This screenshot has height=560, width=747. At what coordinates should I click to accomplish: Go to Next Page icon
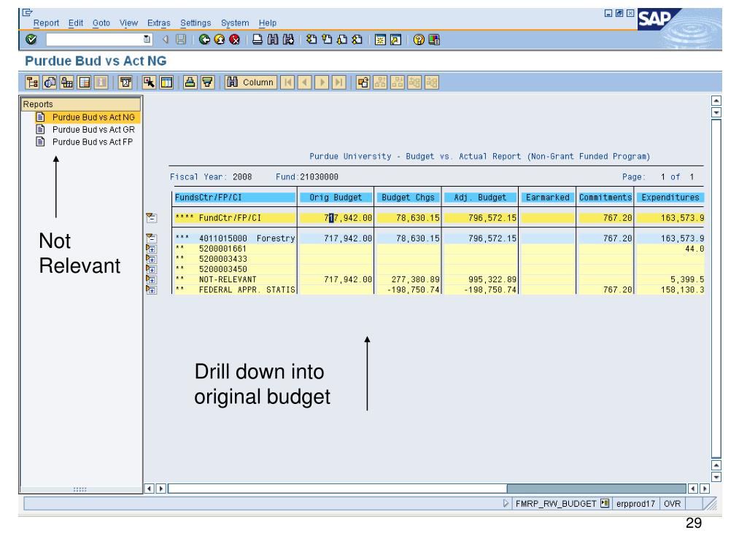point(342,39)
